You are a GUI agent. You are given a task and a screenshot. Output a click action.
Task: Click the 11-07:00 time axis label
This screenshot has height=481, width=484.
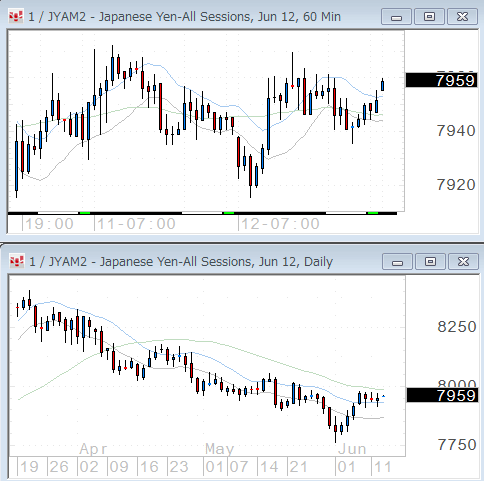click(x=137, y=224)
